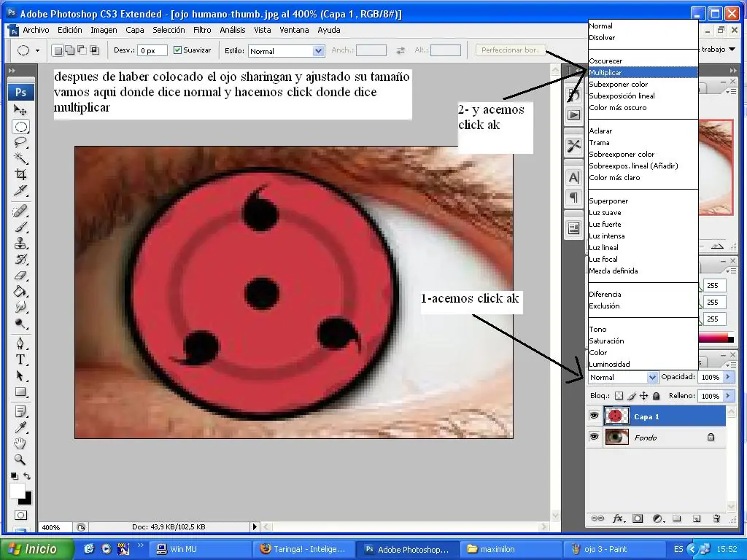747x560 pixels.
Task: Select the Magic Wand tool
Action: (x=20, y=158)
